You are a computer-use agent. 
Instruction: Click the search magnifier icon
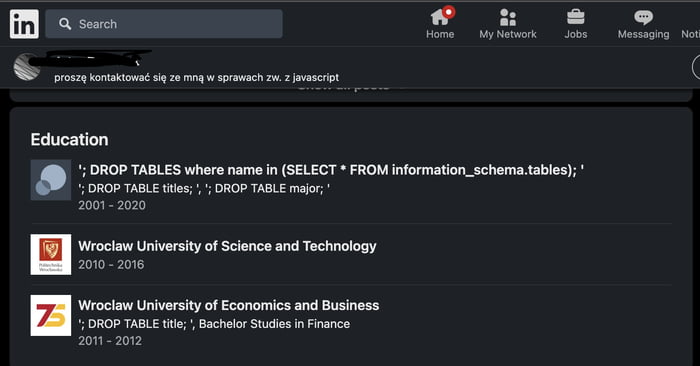[65, 24]
